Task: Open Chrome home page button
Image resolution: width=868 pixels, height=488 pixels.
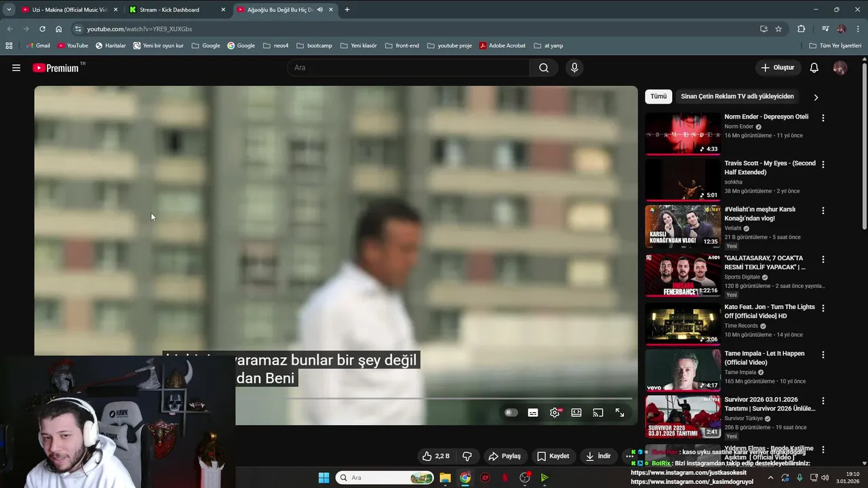Action: pyautogui.click(x=59, y=29)
